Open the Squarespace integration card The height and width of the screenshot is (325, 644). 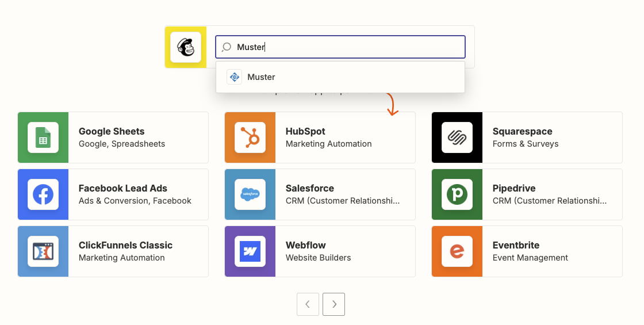527,137
